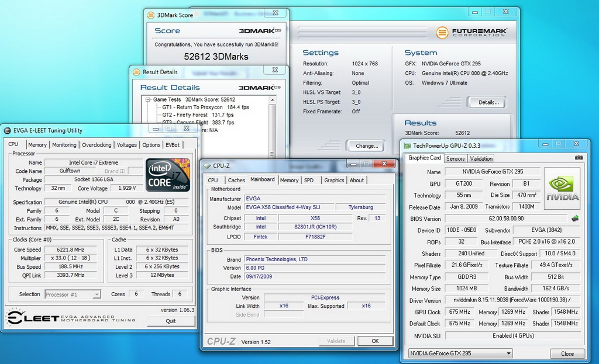This screenshot has height=364, width=599.
Task: Click the BIOS save chip icon in GPU-Z
Action: point(575,219)
